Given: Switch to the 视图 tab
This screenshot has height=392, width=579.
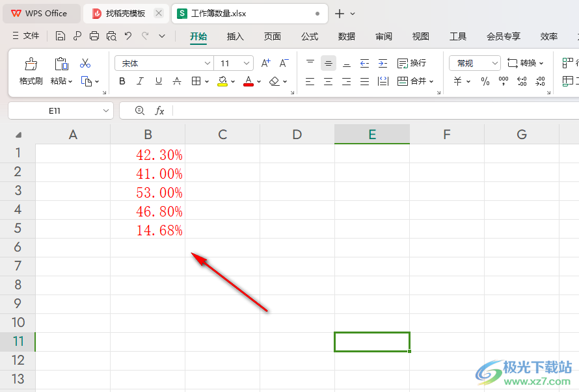Looking at the screenshot, I should coord(420,36).
